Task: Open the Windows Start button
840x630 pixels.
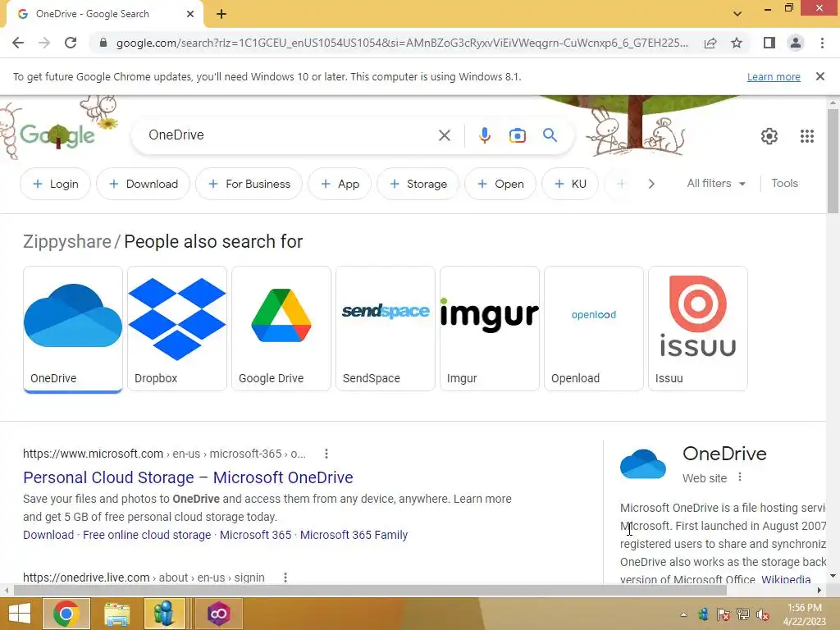Action: [x=20, y=614]
